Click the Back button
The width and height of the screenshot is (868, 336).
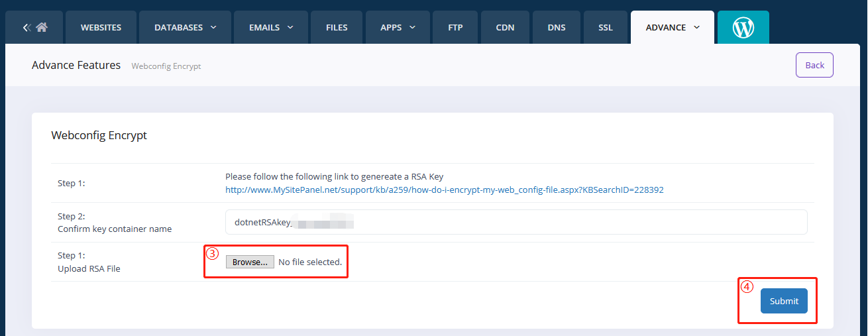pyautogui.click(x=814, y=65)
